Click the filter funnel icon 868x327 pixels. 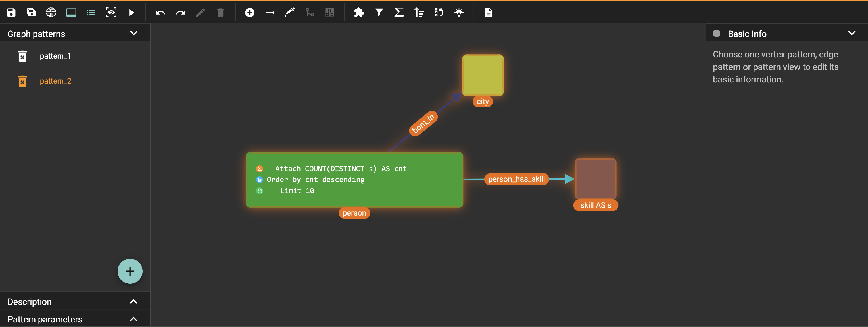coord(379,13)
